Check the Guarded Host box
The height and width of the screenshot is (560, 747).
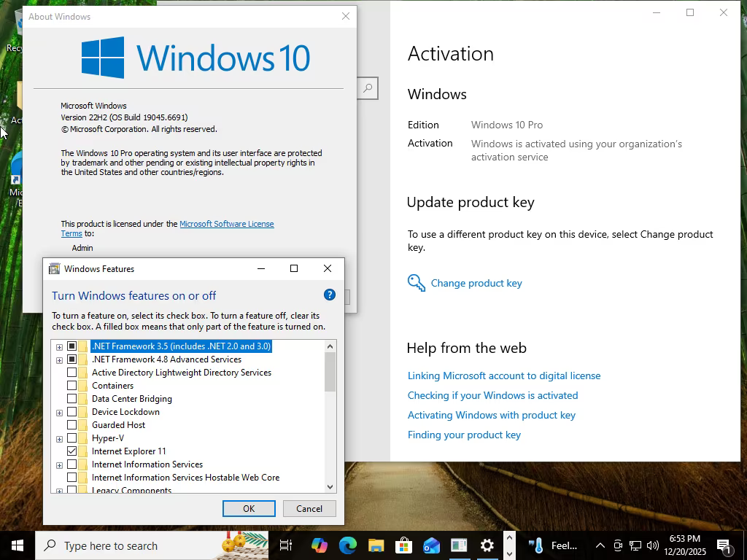pos(72,425)
